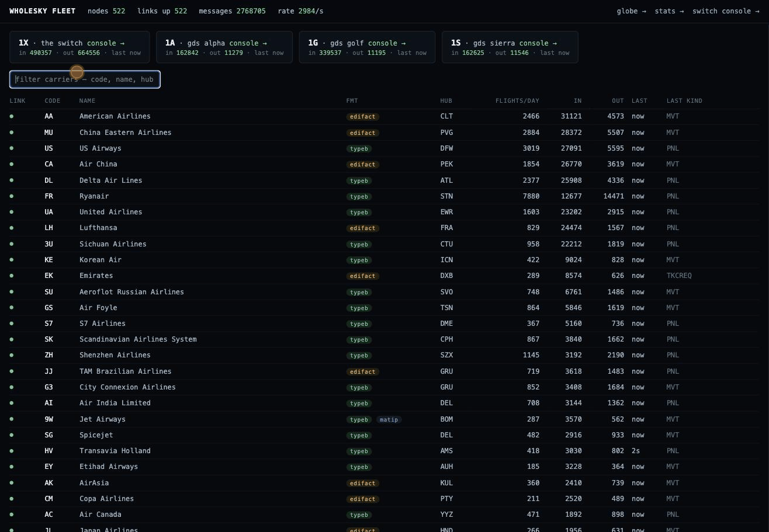Click the HUB column header
The image size is (769, 532).
(446, 101)
